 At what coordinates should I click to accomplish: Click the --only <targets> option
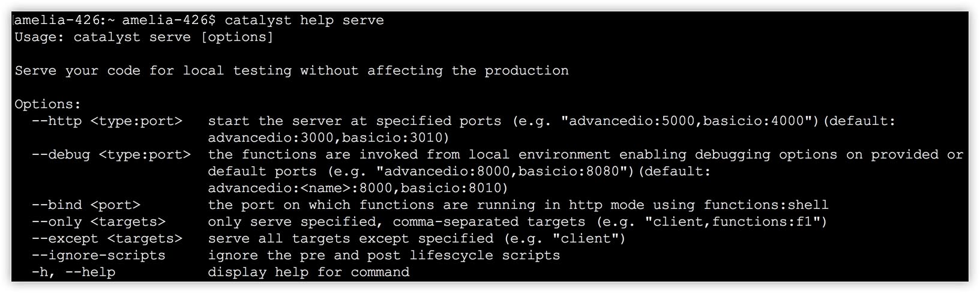98,222
